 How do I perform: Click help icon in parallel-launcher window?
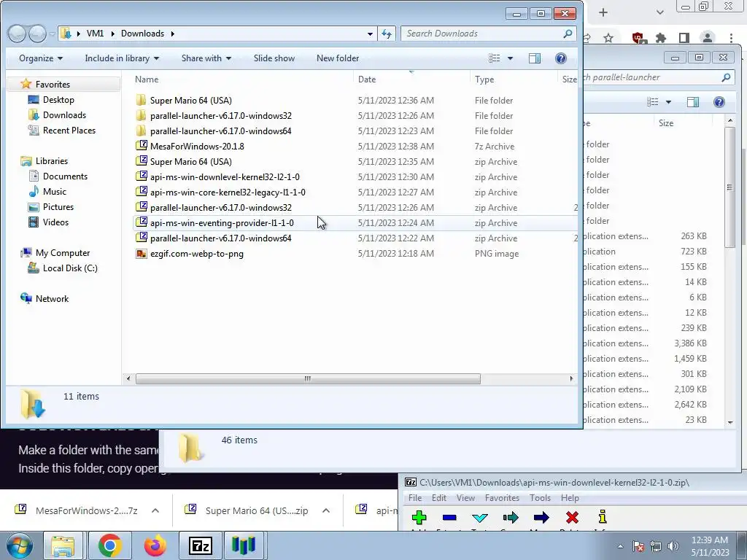pos(719,102)
